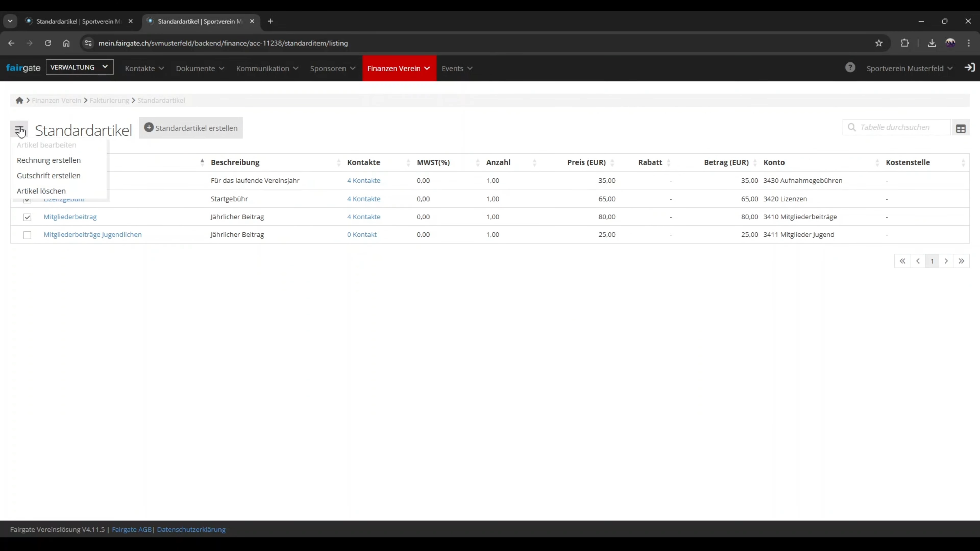The height and width of the screenshot is (551, 980).
Task: Click Fakturierung breadcrumb
Action: click(x=109, y=101)
